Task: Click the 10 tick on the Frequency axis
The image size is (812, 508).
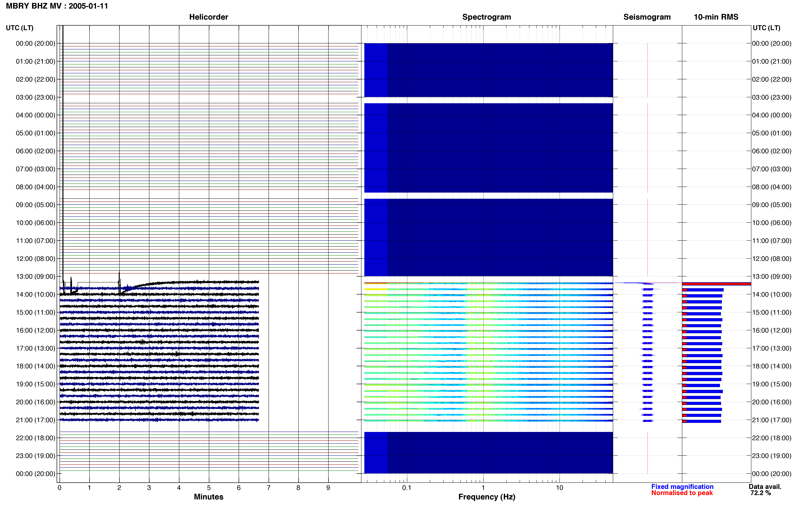Action: (x=559, y=488)
